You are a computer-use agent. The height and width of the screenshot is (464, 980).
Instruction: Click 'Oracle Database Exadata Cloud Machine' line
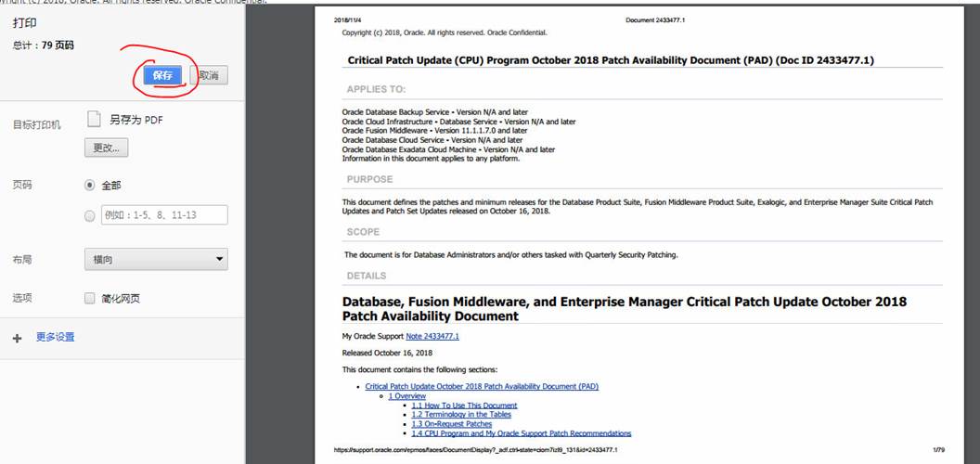[x=448, y=149]
